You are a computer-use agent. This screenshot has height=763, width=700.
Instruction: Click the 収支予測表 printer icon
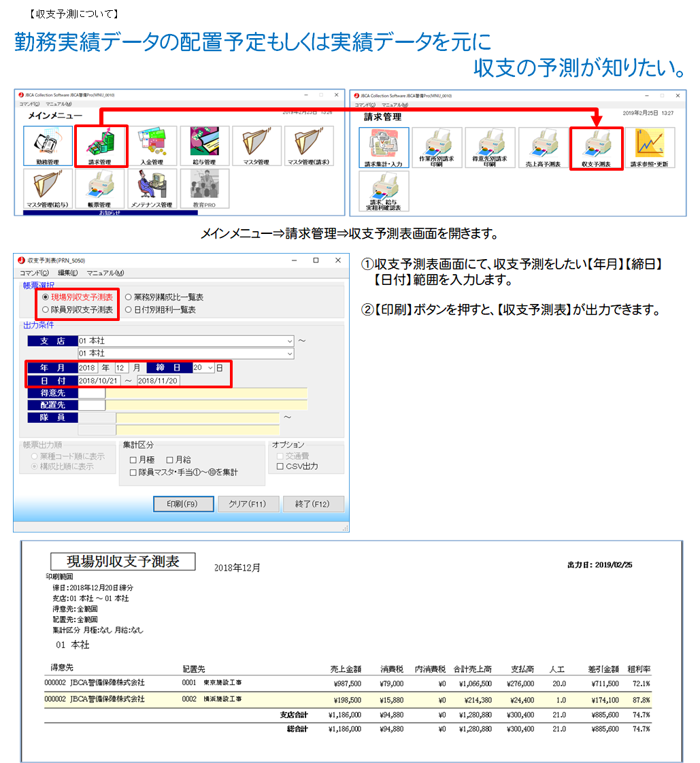click(597, 148)
